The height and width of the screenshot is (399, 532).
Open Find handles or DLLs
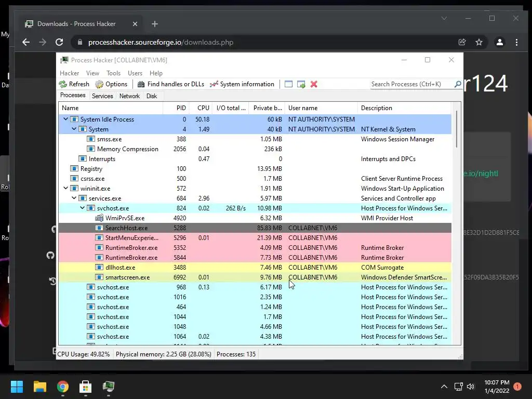coord(170,84)
